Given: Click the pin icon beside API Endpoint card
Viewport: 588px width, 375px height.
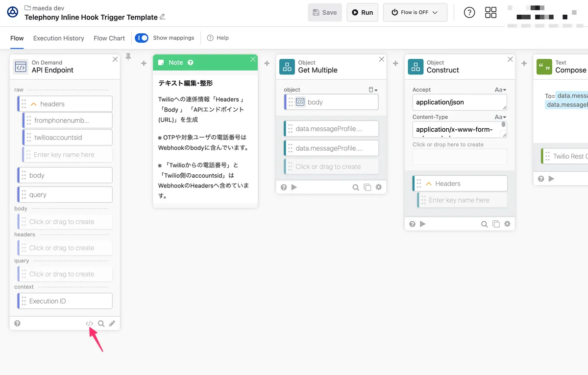Looking at the screenshot, I should (128, 57).
